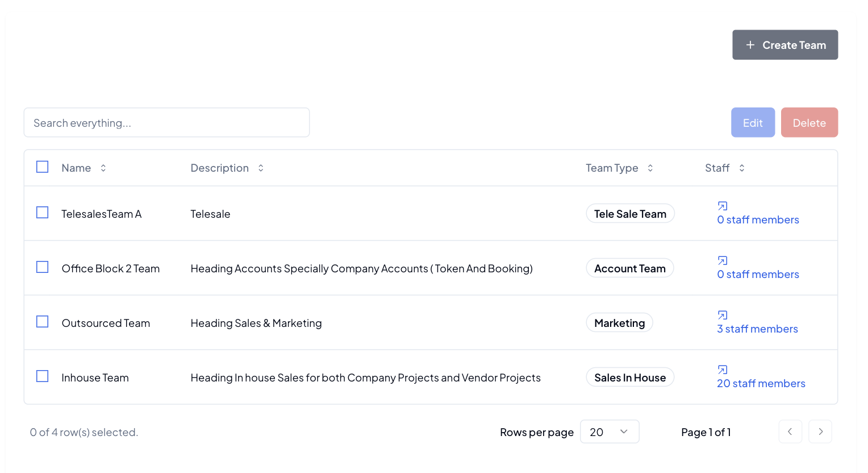Sort by Staff column arrows
The height and width of the screenshot is (473, 868).
741,168
